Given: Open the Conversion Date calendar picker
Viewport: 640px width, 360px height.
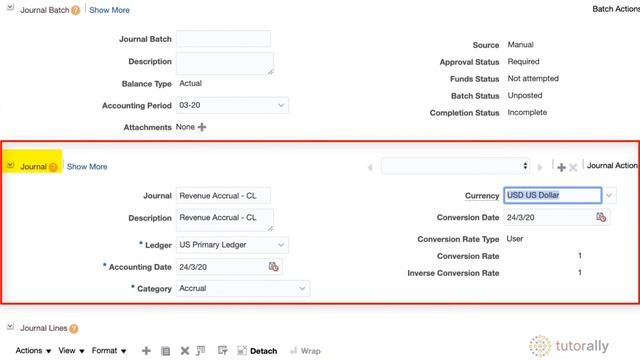Looking at the screenshot, I should click(x=601, y=217).
